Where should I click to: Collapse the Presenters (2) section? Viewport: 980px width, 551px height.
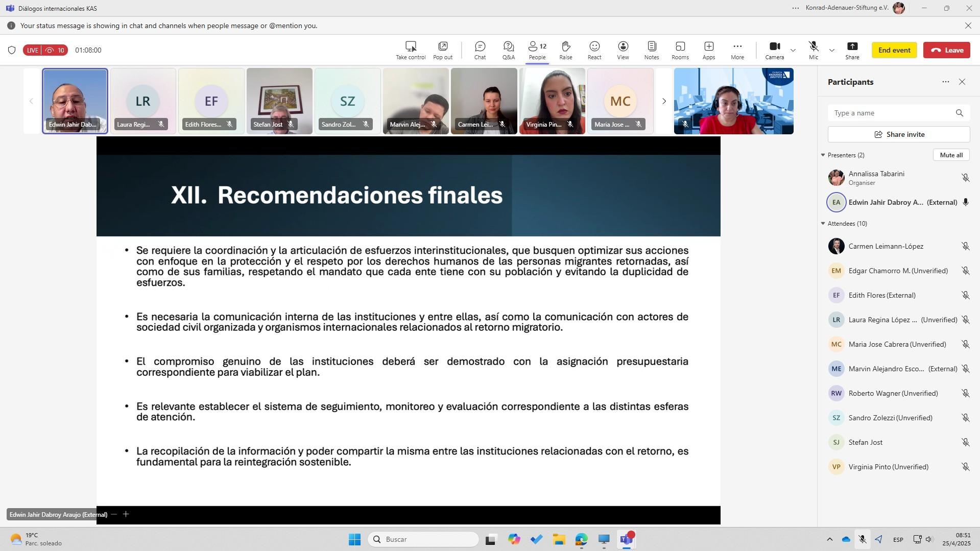823,155
